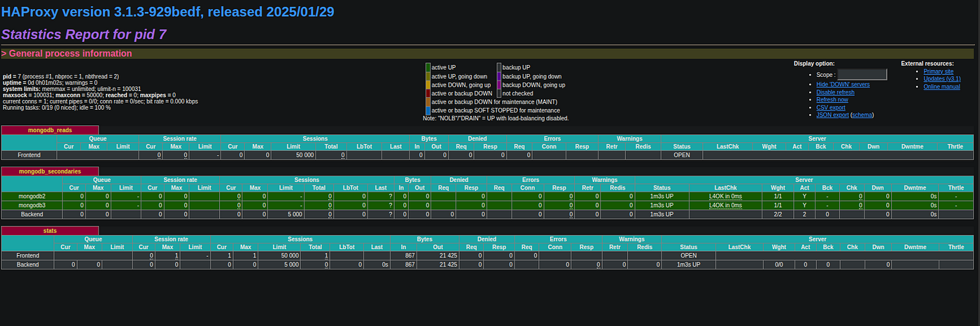980x326 pixels.
Task: Click 867 bytes in for stats Backend
Action: click(x=410, y=264)
